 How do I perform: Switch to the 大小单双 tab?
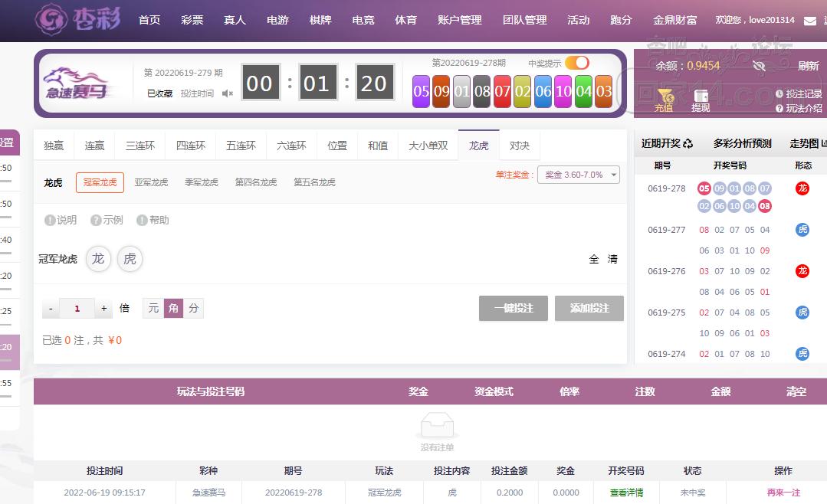428,146
